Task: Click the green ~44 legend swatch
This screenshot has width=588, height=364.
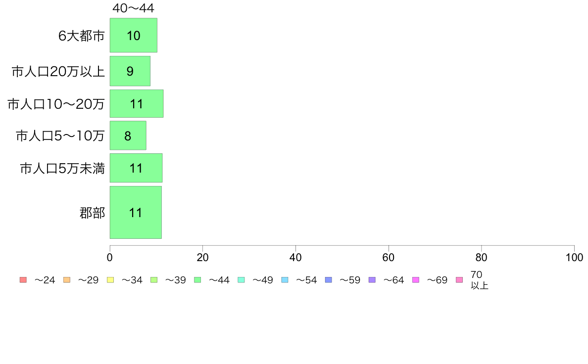Action: [197, 280]
